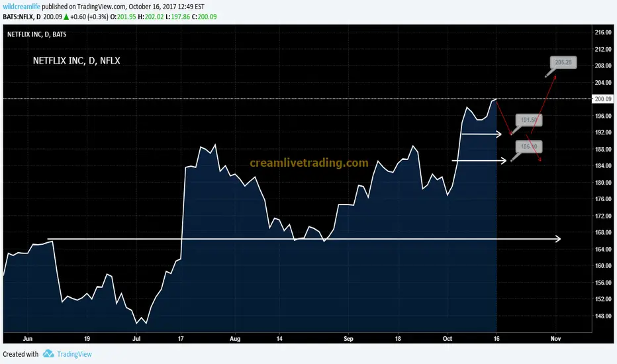Click the 172.00 price axis label
The image size is (617, 364).
pos(603,216)
